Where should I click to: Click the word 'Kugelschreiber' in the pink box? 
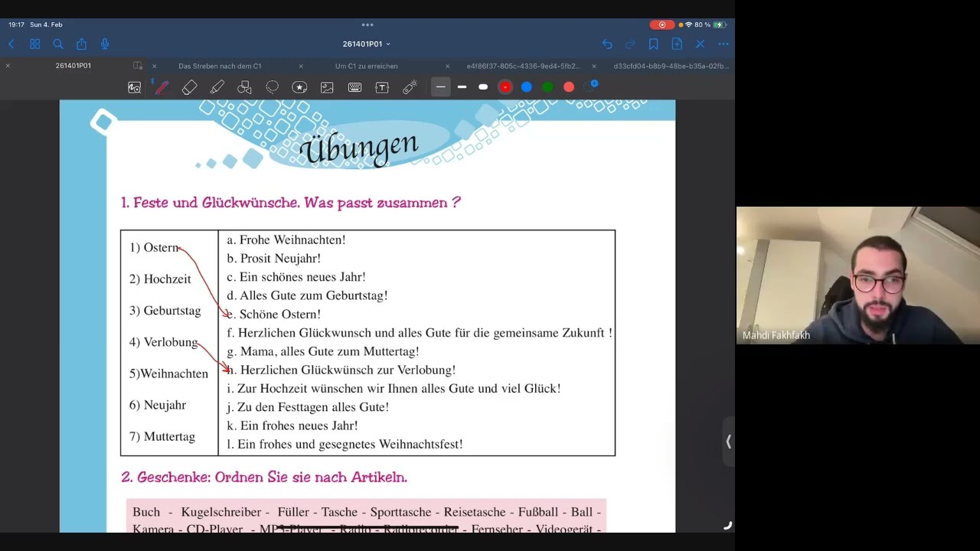click(x=222, y=512)
